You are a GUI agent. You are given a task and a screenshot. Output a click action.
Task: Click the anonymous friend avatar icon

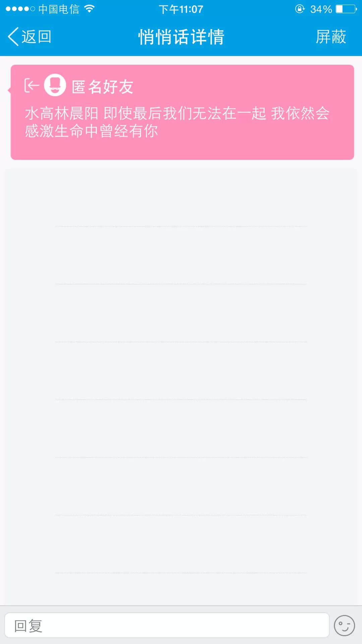tap(55, 85)
